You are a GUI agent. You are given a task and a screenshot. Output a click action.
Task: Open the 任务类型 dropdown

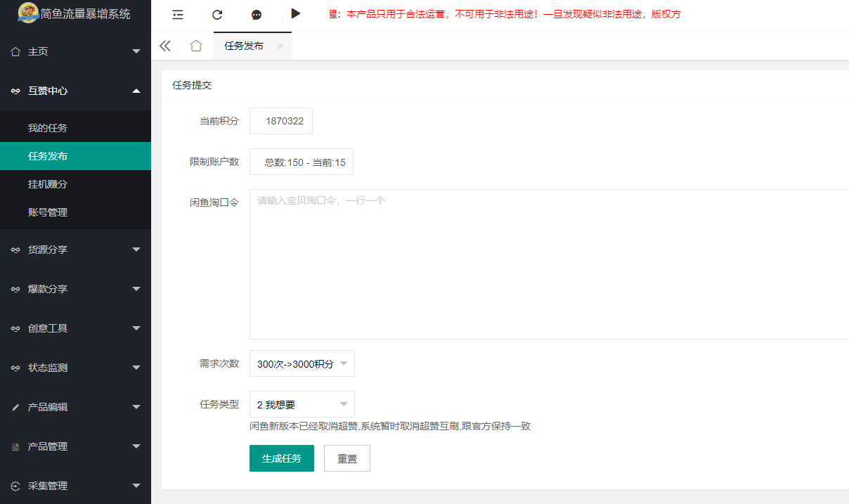(x=302, y=403)
